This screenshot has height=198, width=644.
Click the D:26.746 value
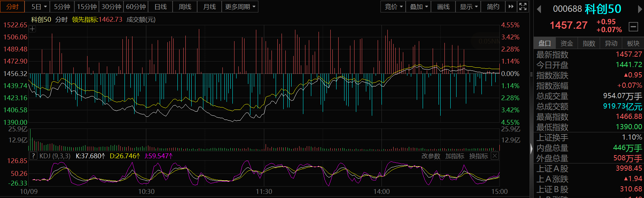coord(125,156)
